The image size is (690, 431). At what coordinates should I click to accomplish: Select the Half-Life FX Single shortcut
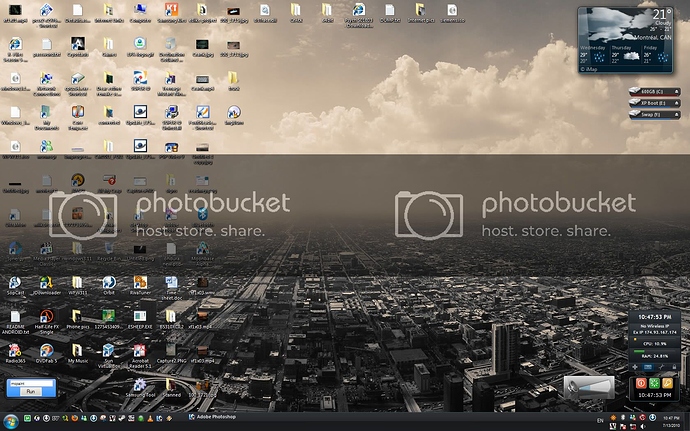click(x=46, y=317)
